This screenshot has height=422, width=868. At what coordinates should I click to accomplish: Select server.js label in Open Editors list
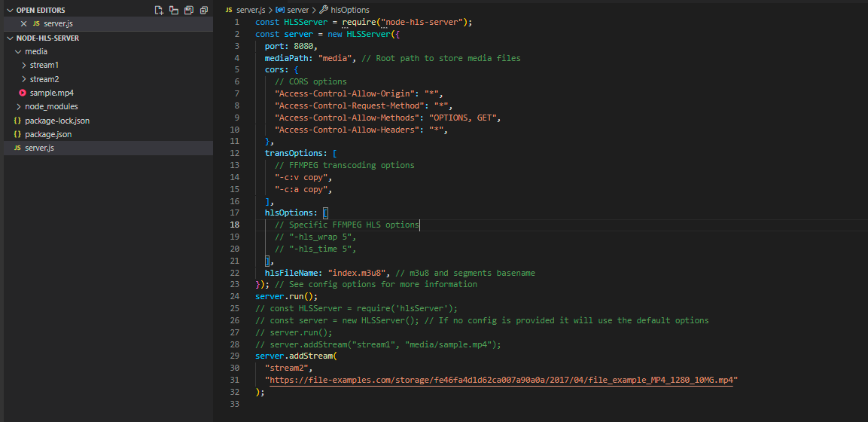tap(58, 24)
